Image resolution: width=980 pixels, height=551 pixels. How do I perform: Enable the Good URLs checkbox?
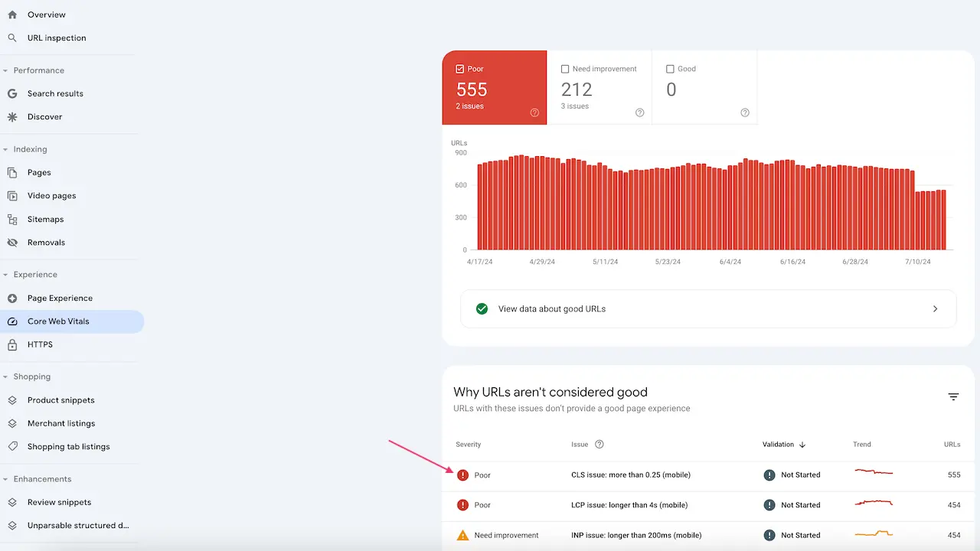pos(670,68)
